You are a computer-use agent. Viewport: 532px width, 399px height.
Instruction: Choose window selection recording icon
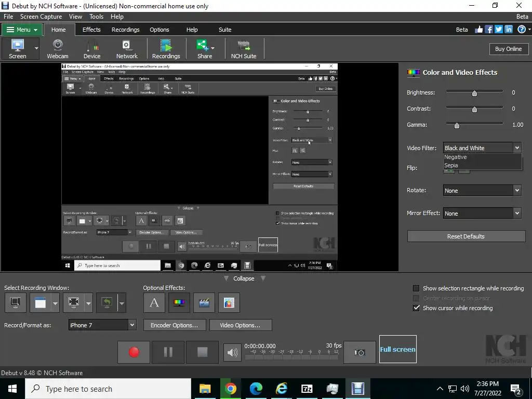pos(41,302)
